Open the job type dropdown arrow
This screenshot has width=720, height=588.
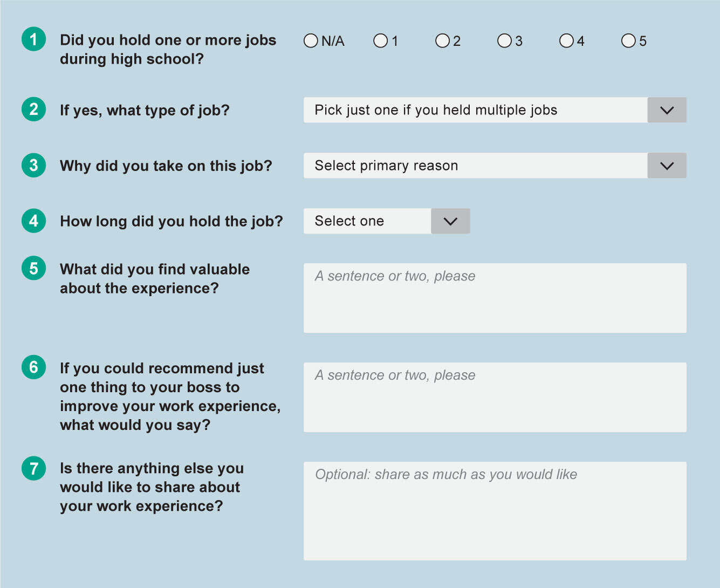667,110
